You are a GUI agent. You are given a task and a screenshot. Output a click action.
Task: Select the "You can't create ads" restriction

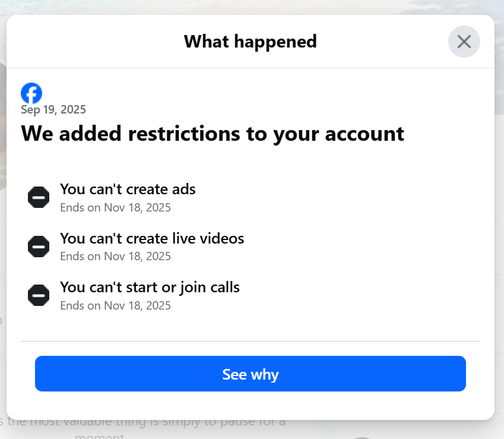128,189
